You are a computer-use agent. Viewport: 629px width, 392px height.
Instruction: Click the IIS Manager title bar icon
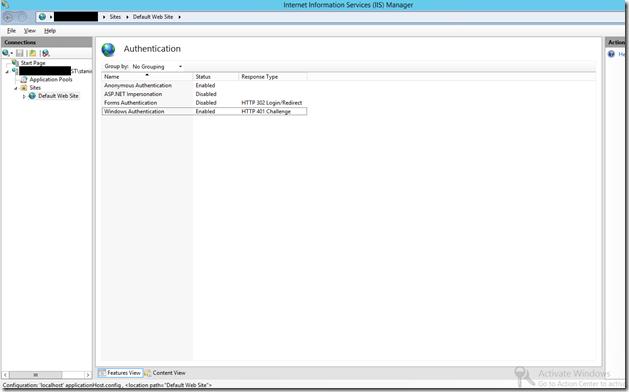5,4
